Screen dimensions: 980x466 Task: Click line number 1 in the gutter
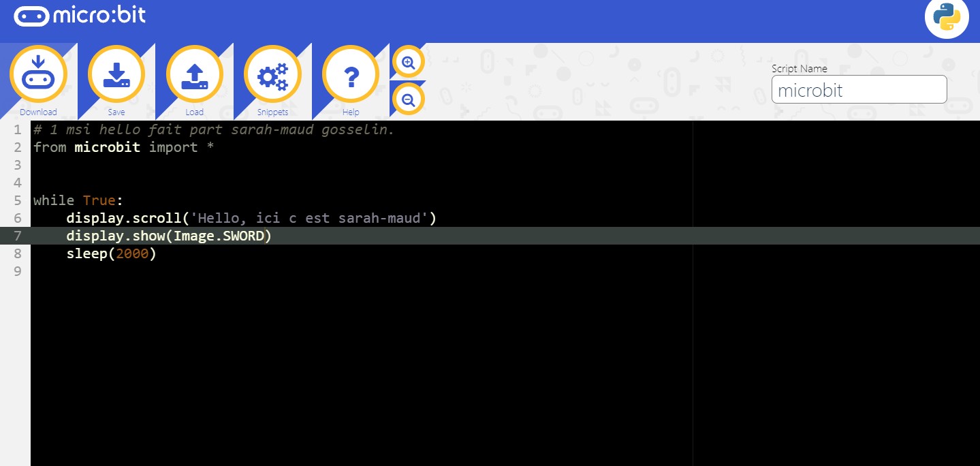point(17,129)
